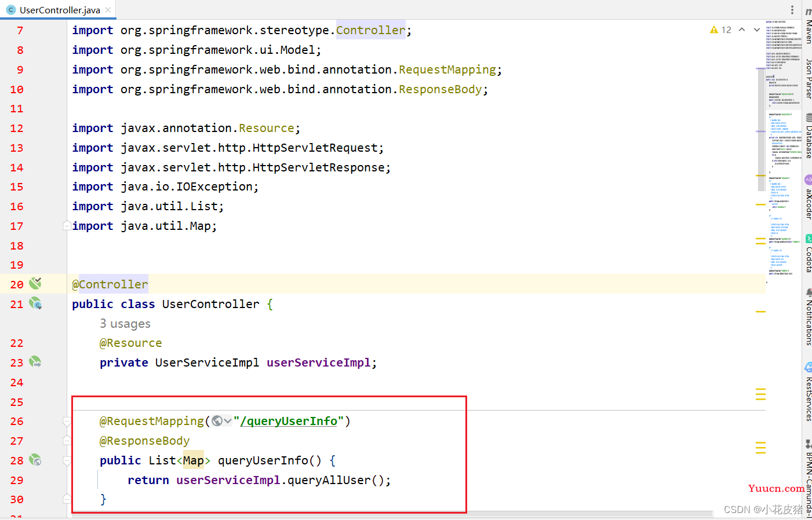Click the horizontal scrollbar at the bottom
The width and height of the screenshot is (812, 520).
(x=392, y=514)
